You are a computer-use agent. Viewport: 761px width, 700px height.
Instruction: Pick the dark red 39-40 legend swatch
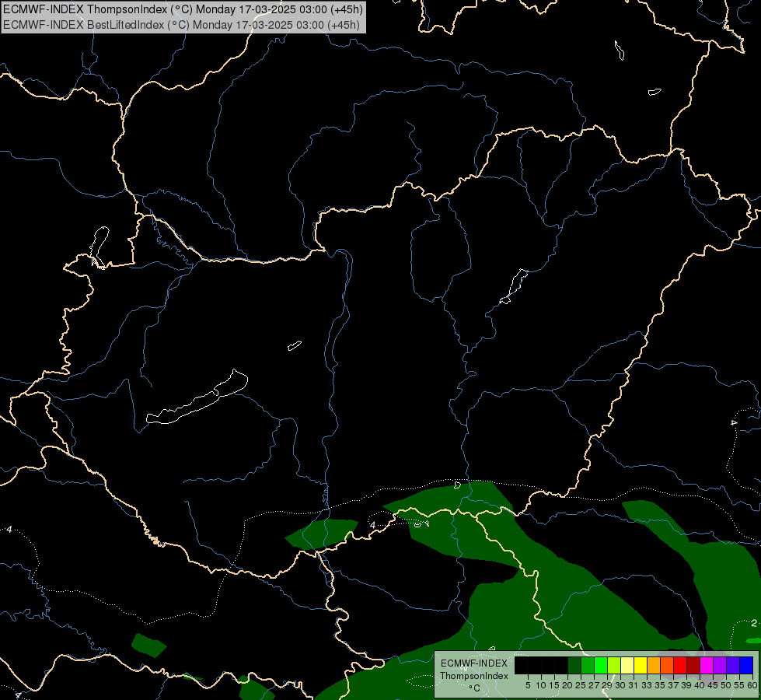click(x=693, y=665)
